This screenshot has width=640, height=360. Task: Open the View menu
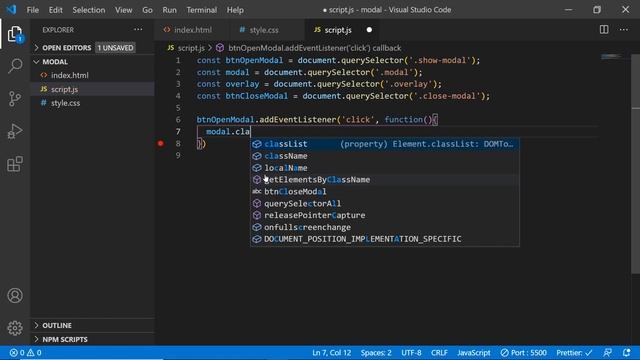pos(123,10)
